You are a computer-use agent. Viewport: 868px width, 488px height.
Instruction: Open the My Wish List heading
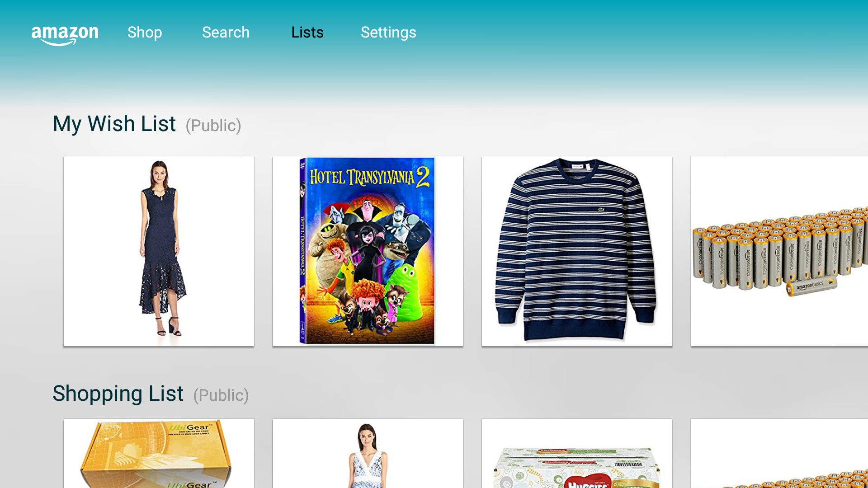click(x=114, y=124)
